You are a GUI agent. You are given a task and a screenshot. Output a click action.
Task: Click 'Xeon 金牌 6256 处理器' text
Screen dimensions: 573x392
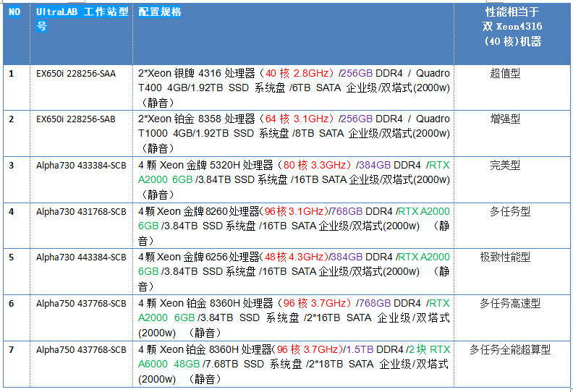tap(208, 257)
